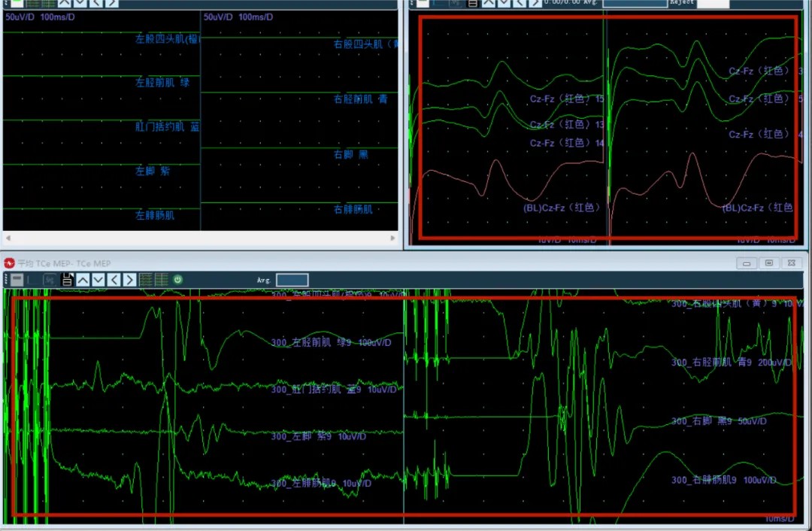The image size is (812, 531).
Task: Click the Reject field in the top-right window
Action: coord(713,3)
